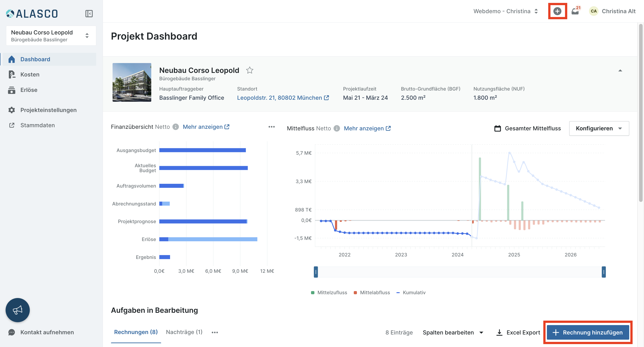Click the Erlöse bar in Finanzübersicht chart
This screenshot has width=644, height=347.
[x=208, y=239]
